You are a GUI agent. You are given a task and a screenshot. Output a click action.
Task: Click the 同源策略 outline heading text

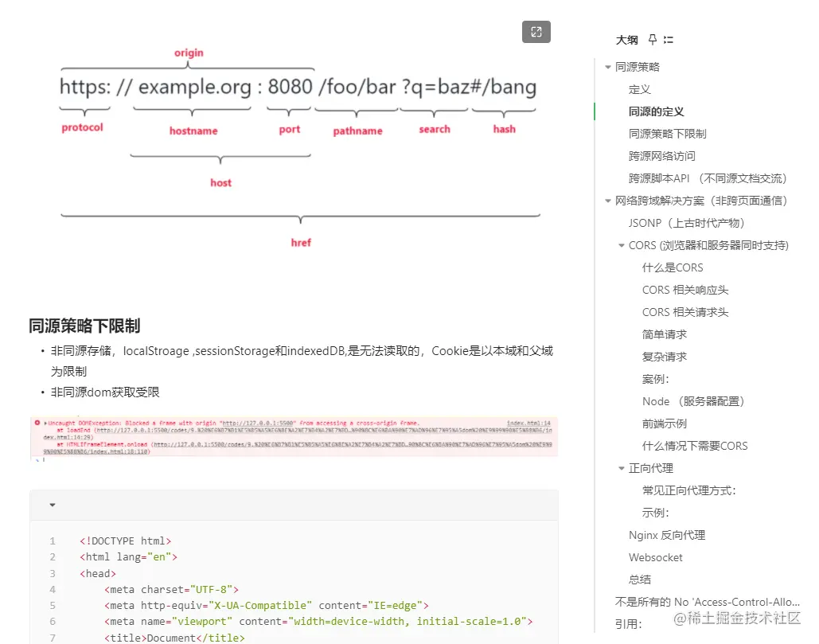(638, 67)
